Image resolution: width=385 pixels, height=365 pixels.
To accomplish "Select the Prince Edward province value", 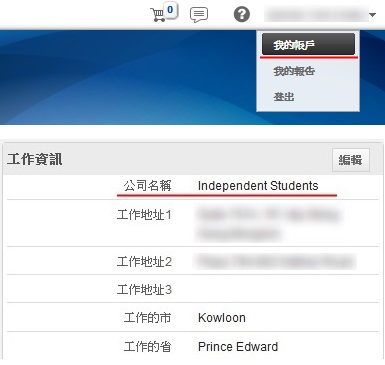I will 238,347.
